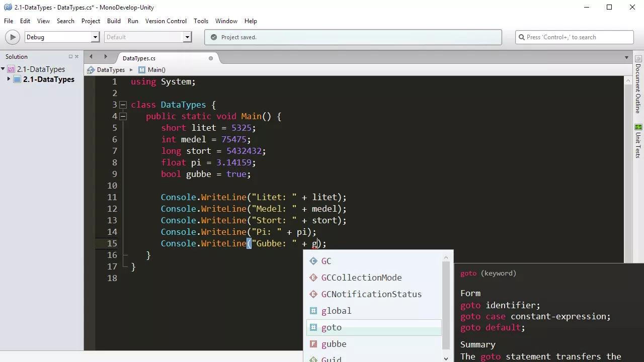The height and width of the screenshot is (362, 644).
Task: Open the Build menu
Action: (114, 21)
